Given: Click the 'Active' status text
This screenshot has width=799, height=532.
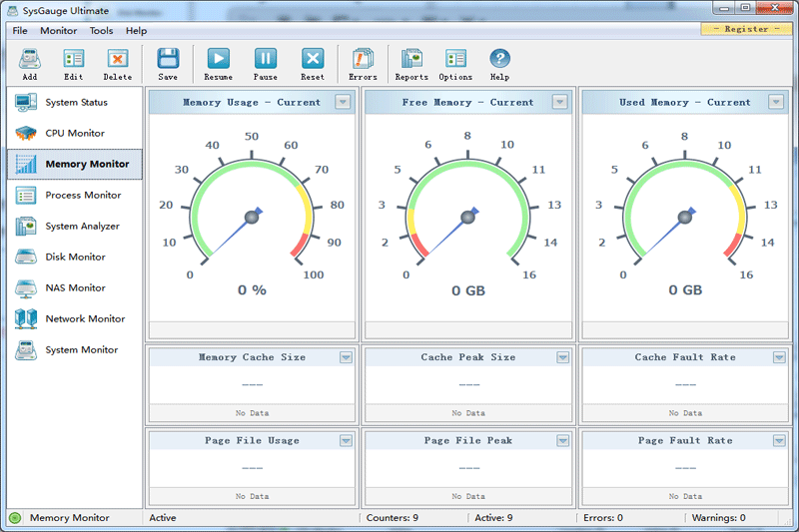Looking at the screenshot, I should 163,518.
